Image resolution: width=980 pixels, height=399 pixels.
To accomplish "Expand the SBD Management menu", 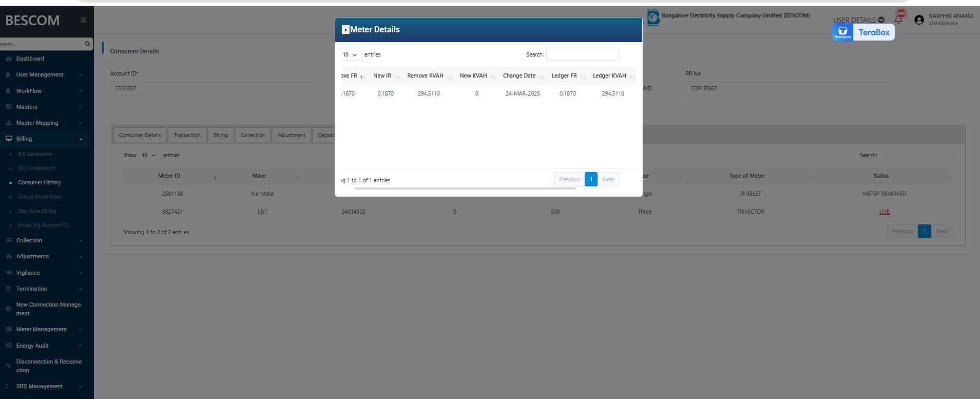I will pyautogui.click(x=44, y=386).
